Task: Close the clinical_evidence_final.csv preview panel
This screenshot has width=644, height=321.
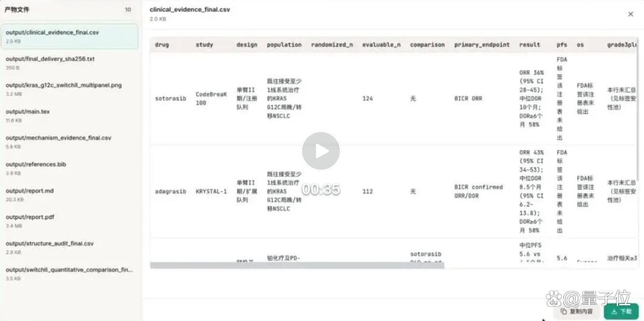Action: click(x=631, y=14)
